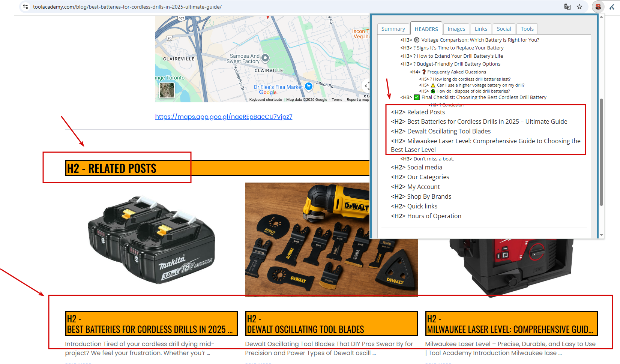Screen dimensions: 620x364
Task: Select 'Quick links' H2 row
Action: pyautogui.click(x=414, y=206)
